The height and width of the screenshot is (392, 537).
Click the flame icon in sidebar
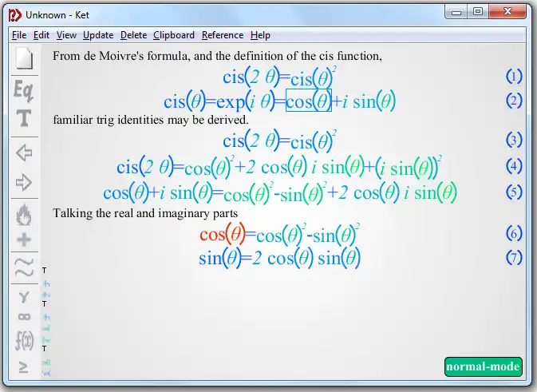(24, 215)
